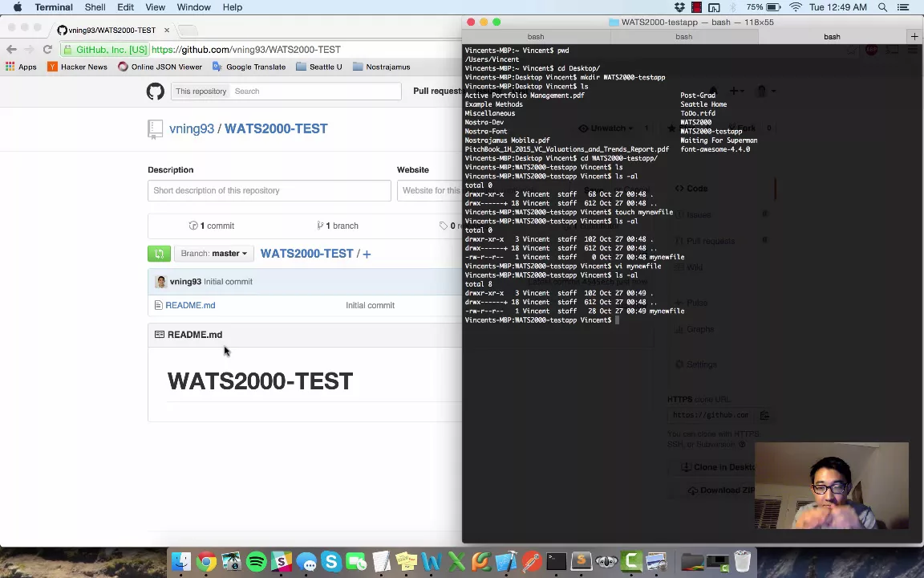The width and height of the screenshot is (924, 578).
Task: Open the vning93 owner link
Action: pos(192,128)
